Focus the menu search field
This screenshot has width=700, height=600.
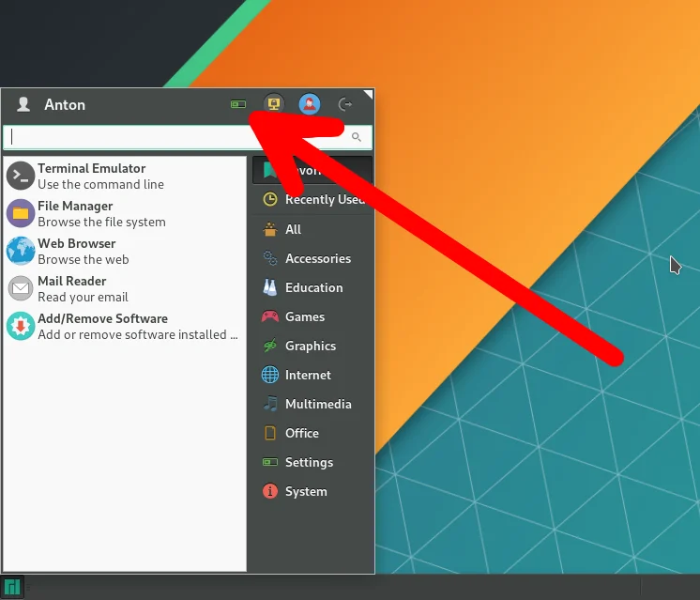click(188, 137)
